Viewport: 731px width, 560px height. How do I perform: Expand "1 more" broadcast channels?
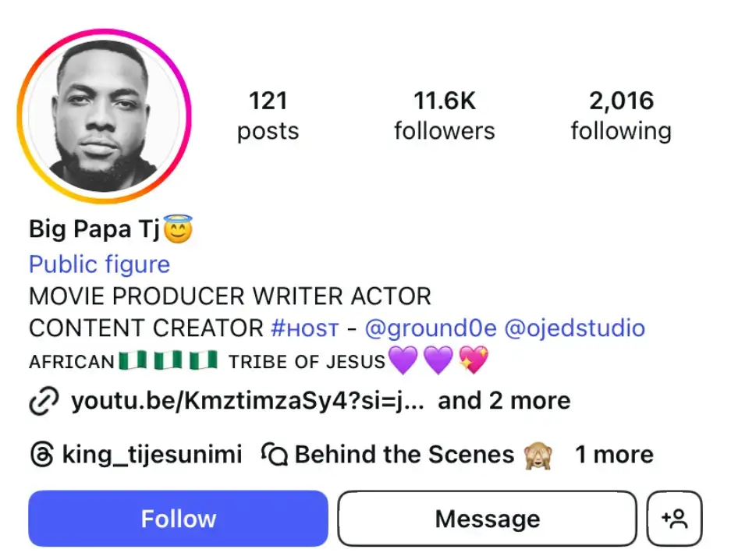coord(614,454)
